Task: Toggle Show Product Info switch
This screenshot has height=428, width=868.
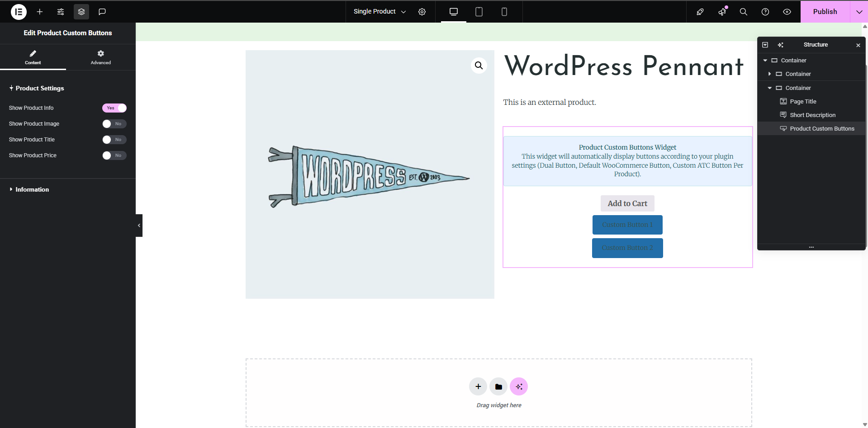Action: tap(114, 108)
